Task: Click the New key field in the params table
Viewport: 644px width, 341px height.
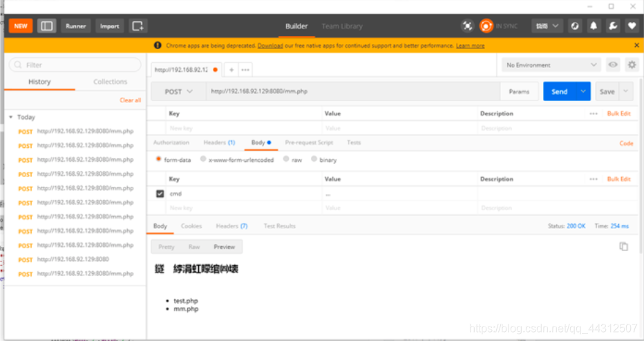Action: (x=245, y=129)
